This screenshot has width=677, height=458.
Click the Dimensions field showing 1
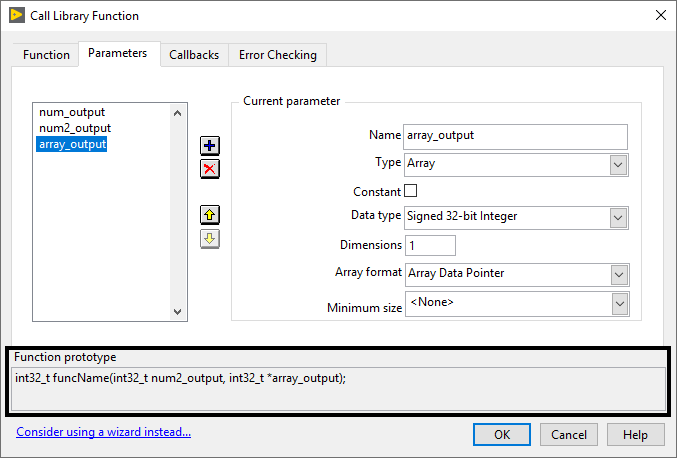tap(430, 246)
